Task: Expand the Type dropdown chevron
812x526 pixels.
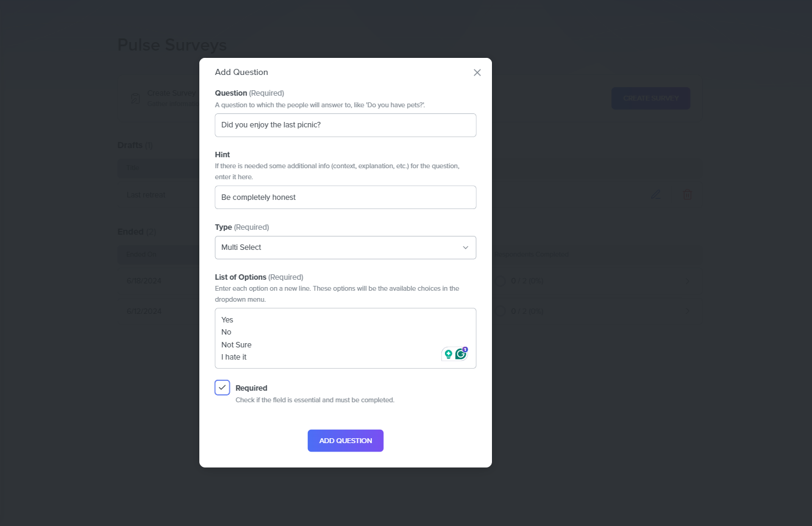Action: coord(466,247)
